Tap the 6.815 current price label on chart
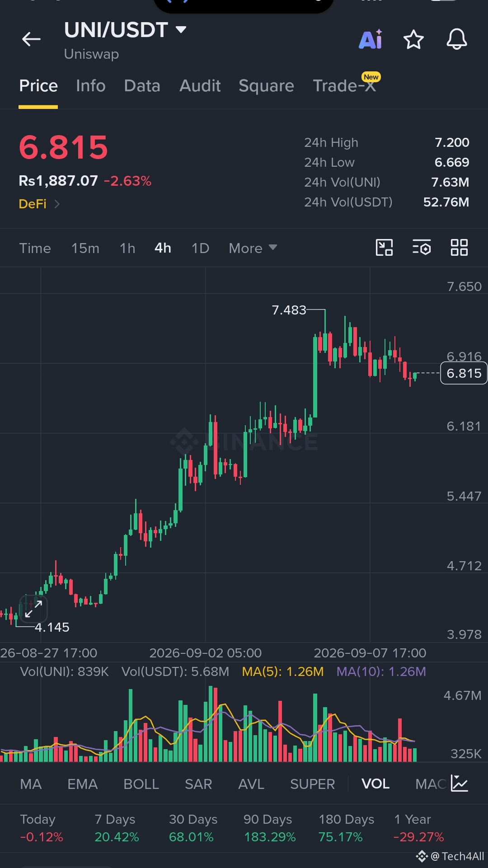Image resolution: width=488 pixels, height=868 pixels. click(x=464, y=373)
